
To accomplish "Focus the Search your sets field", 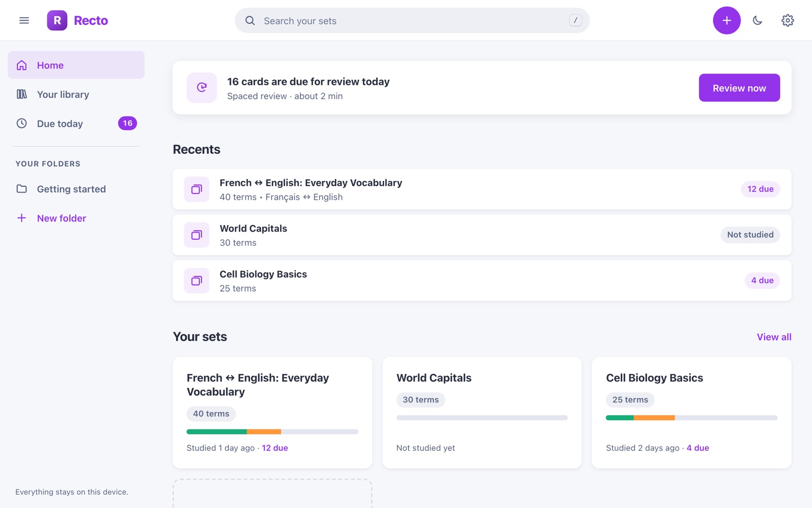I will (412, 20).
